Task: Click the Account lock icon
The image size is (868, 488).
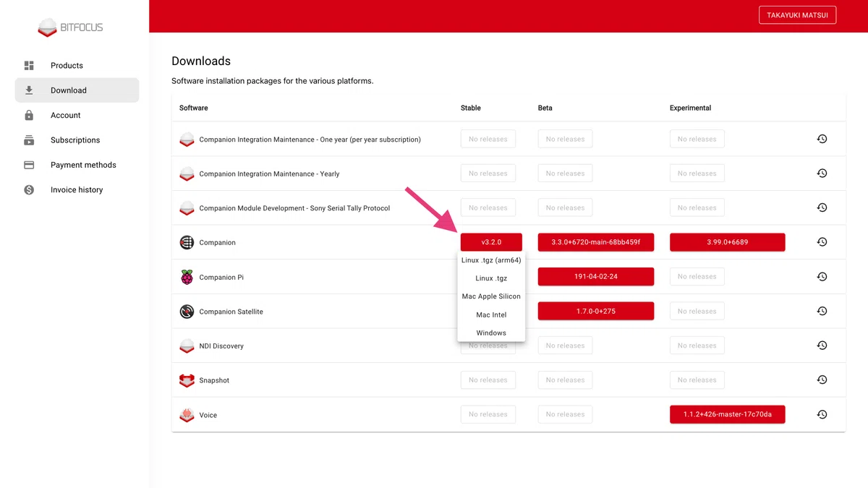Action: point(29,116)
